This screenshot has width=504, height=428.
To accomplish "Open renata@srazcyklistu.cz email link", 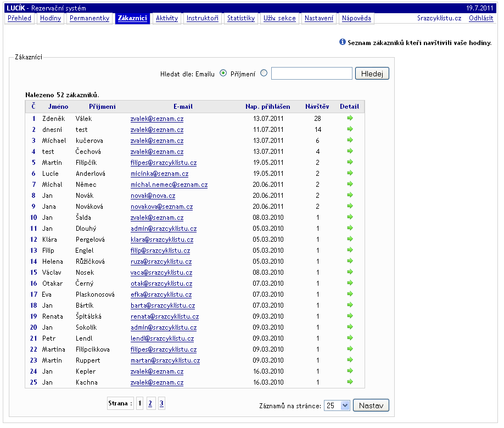I will click(165, 316).
